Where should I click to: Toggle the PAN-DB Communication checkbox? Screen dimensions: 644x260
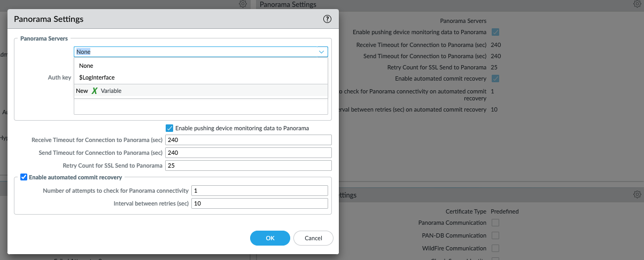tap(495, 235)
